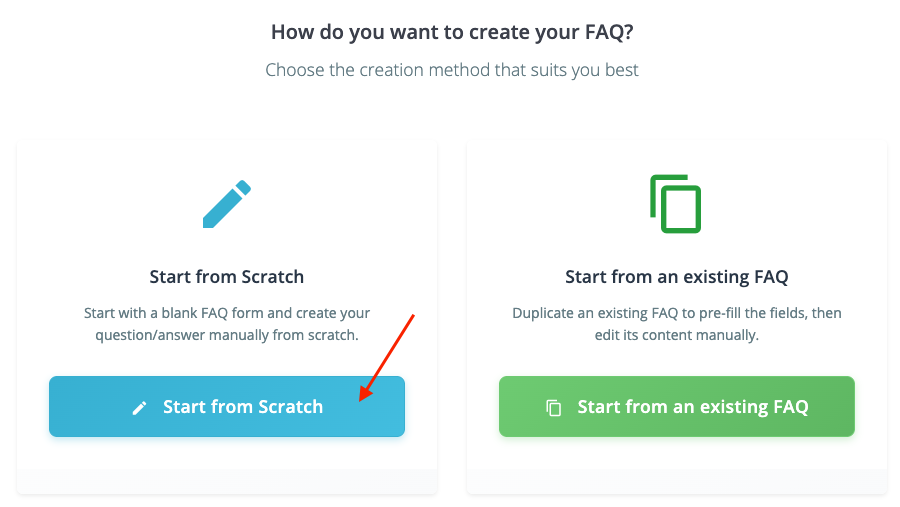Image resolution: width=900 pixels, height=507 pixels.
Task: Click the blank FAQ form description text
Action: click(226, 313)
